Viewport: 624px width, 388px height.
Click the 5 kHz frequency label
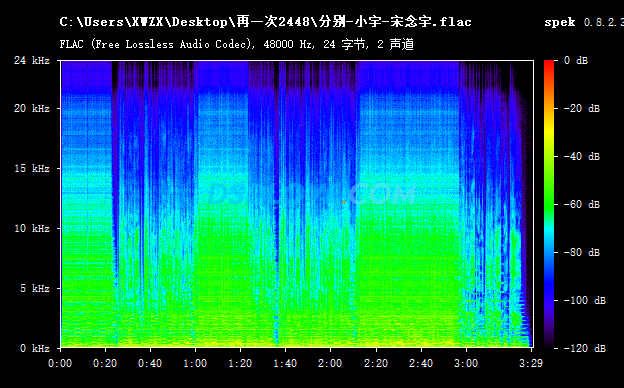tap(35, 289)
